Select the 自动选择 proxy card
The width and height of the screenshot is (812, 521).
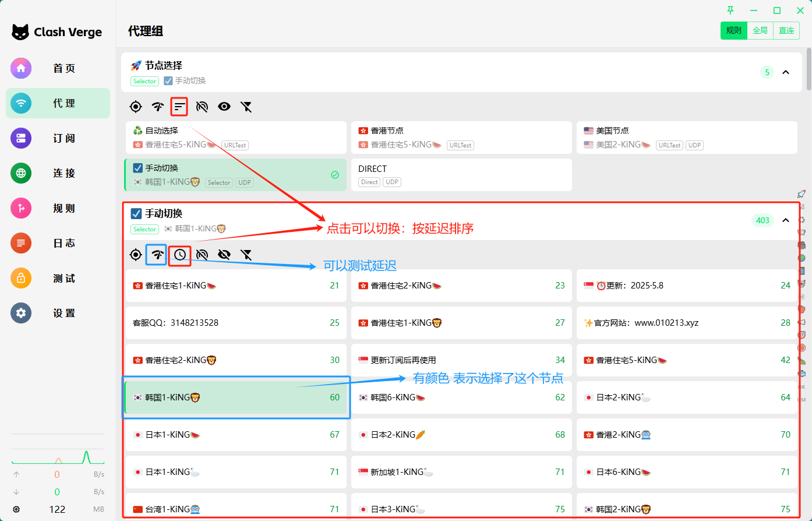click(x=236, y=138)
